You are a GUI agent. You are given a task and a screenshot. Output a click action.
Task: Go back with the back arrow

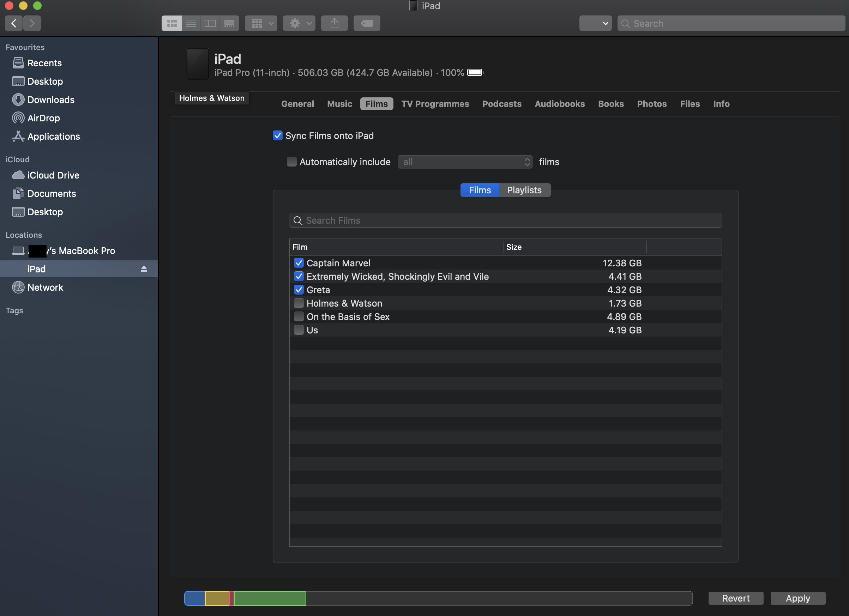click(x=14, y=23)
